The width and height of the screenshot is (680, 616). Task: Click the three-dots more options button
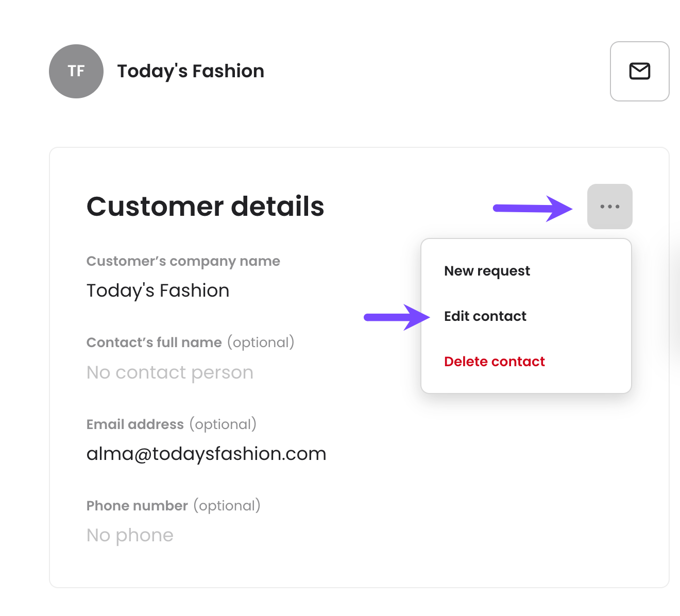point(609,207)
